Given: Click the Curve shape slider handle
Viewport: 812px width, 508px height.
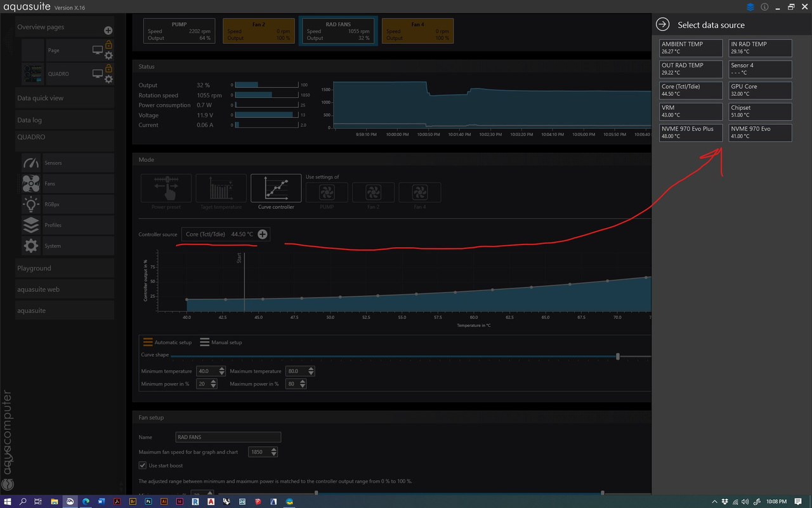Looking at the screenshot, I should coord(618,356).
